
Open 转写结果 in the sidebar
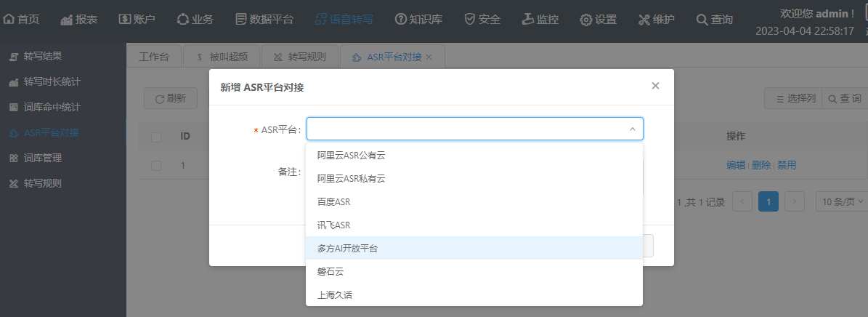click(48, 56)
